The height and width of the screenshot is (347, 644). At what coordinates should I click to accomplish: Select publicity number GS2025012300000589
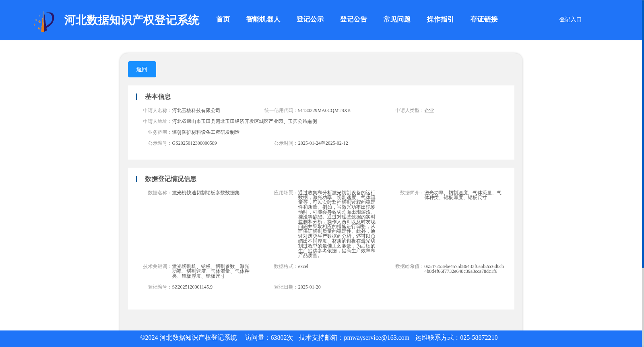click(x=194, y=143)
